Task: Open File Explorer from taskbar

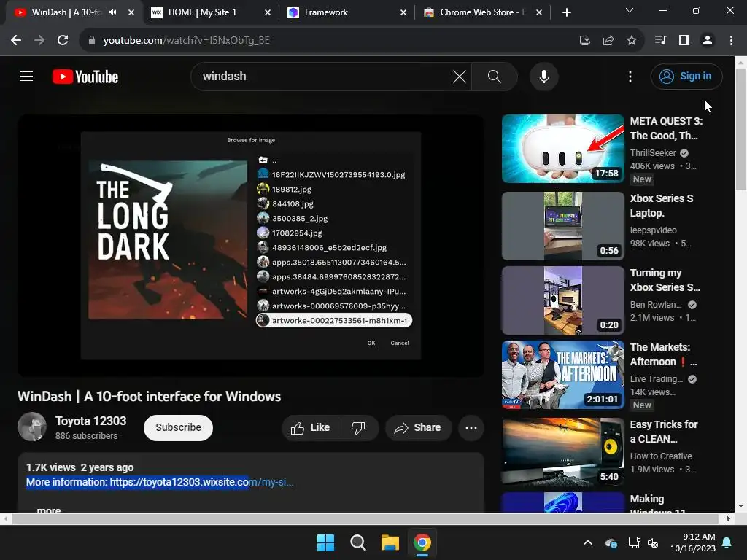Action: pyautogui.click(x=390, y=542)
